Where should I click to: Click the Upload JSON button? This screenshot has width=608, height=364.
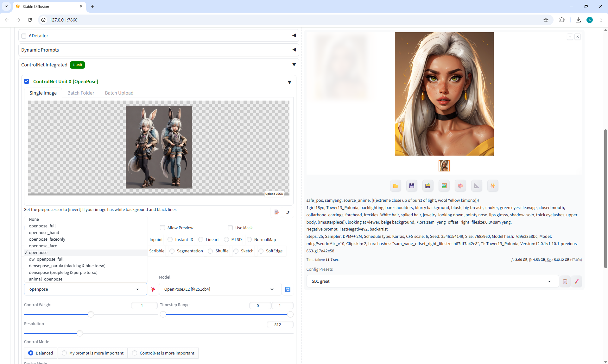click(274, 194)
